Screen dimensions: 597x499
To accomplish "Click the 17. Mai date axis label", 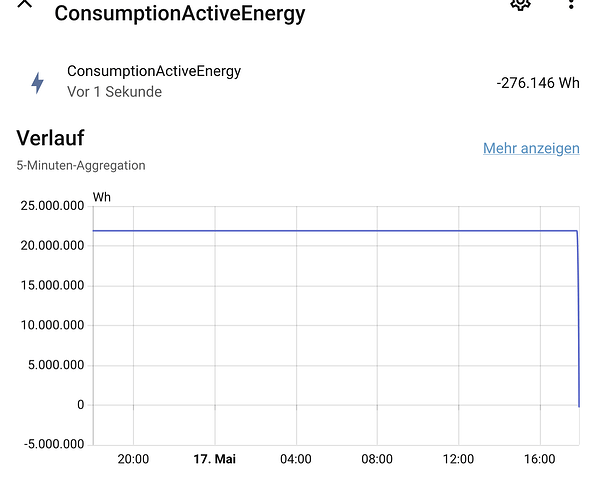I will click(214, 459).
